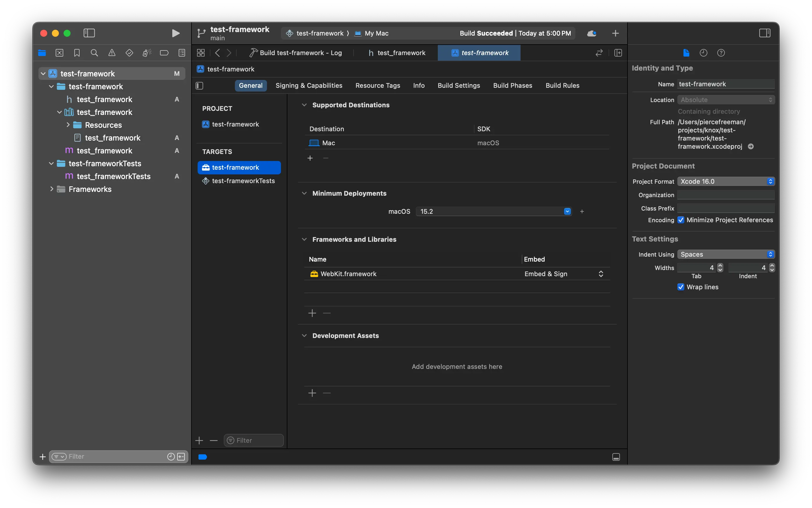Open the macOS minimum deployment version dropdown

tap(567, 211)
